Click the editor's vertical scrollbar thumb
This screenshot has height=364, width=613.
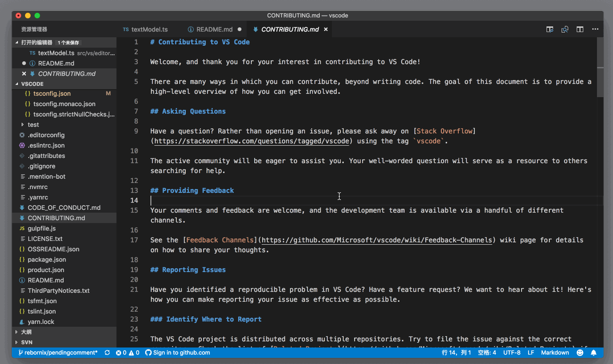600,67
